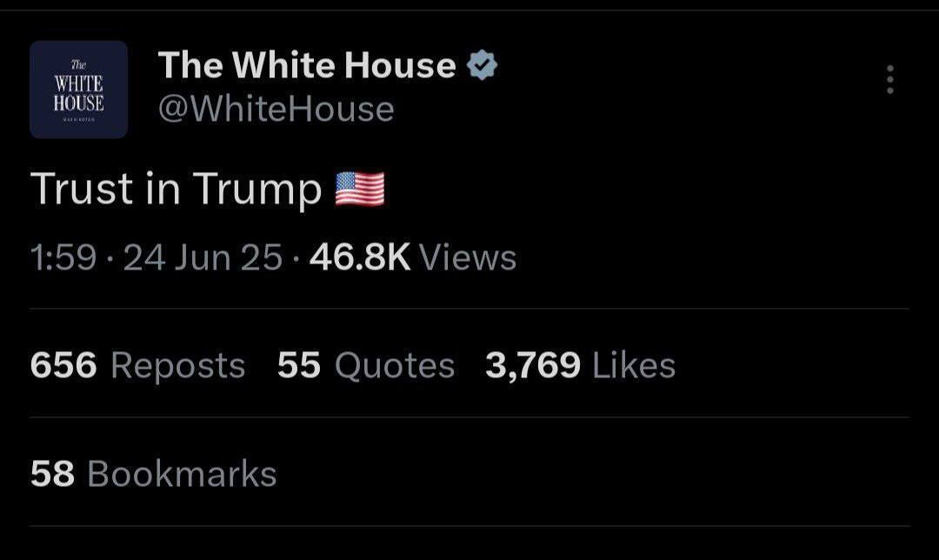The height and width of the screenshot is (560, 939).
Task: Click the 55 quote count
Action: (299, 366)
